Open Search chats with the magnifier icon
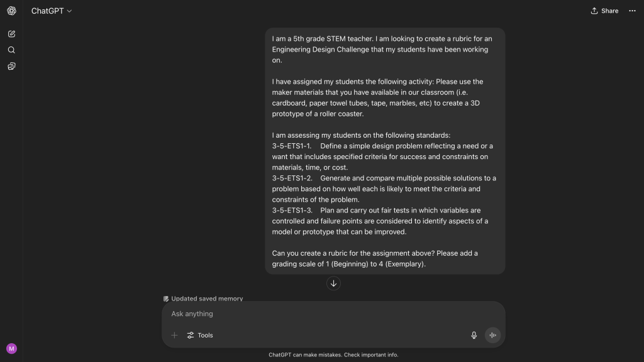Screen dimensions: 644x362 coord(11,50)
